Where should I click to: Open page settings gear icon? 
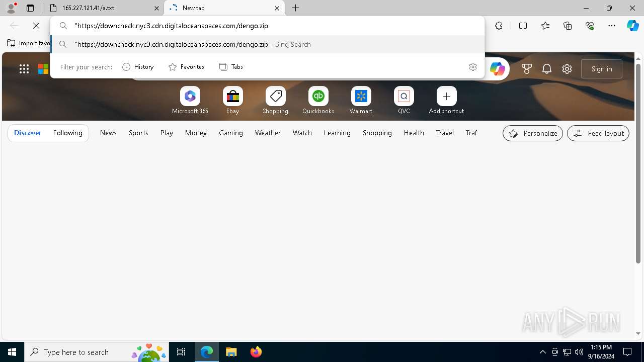[x=567, y=69]
